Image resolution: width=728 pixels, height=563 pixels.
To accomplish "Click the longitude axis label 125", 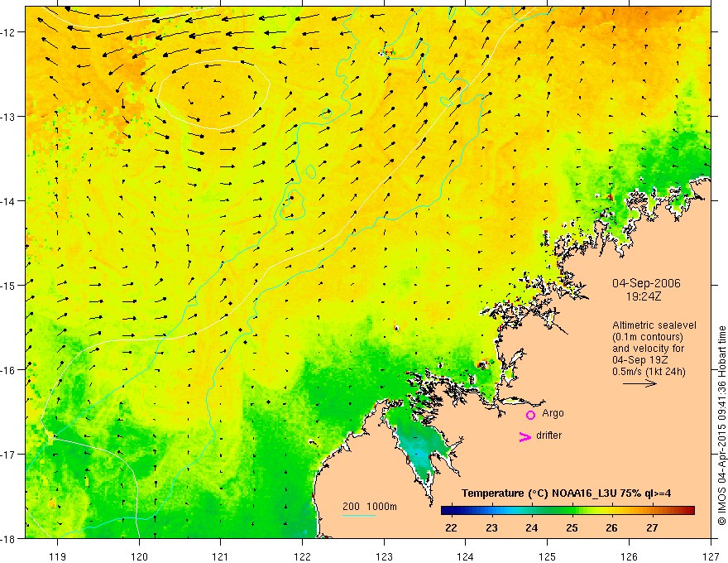I will (548, 556).
